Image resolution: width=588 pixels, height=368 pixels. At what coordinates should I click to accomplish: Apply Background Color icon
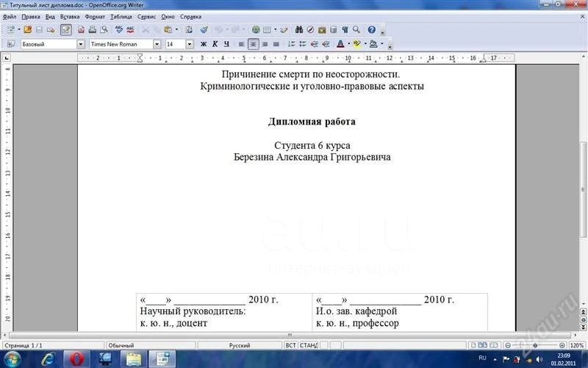[x=373, y=44]
